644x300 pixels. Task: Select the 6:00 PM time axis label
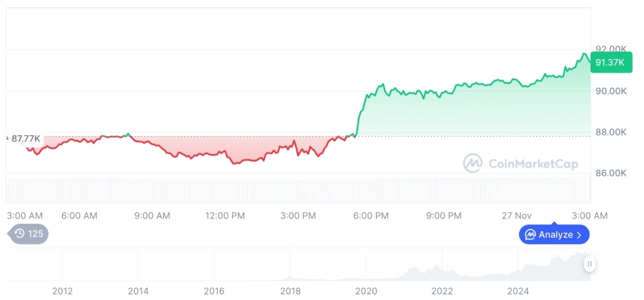click(x=371, y=215)
